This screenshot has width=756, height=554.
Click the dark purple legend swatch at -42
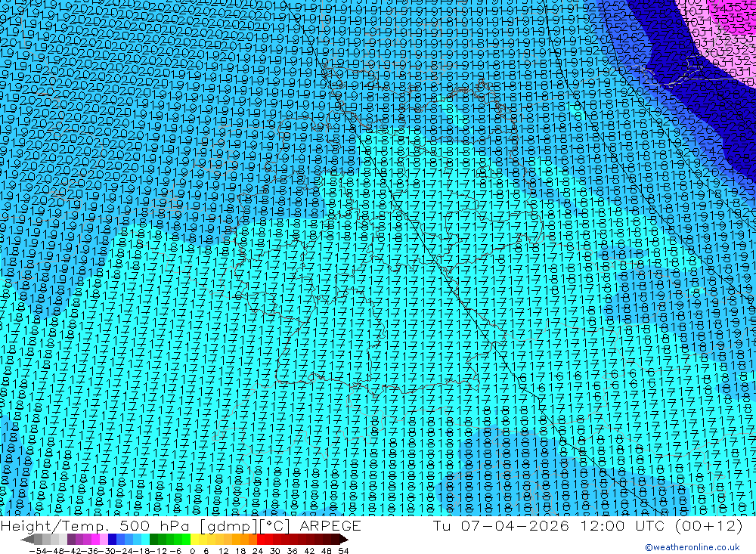[71, 540]
